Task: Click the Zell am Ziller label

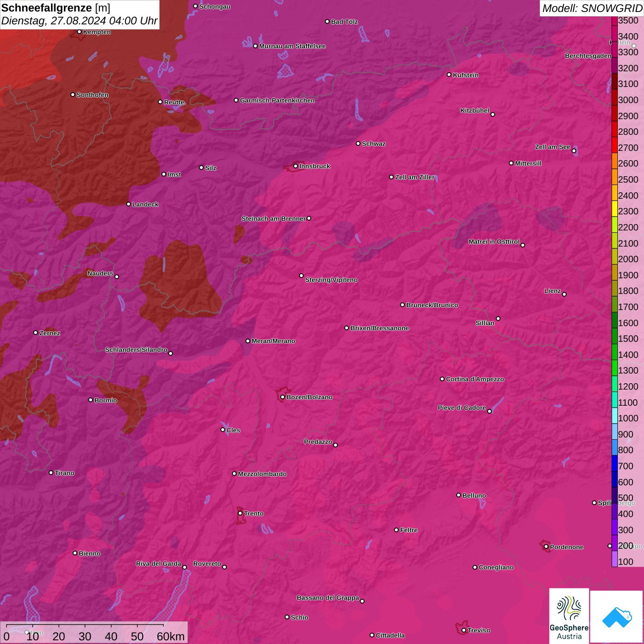Action: (x=415, y=177)
